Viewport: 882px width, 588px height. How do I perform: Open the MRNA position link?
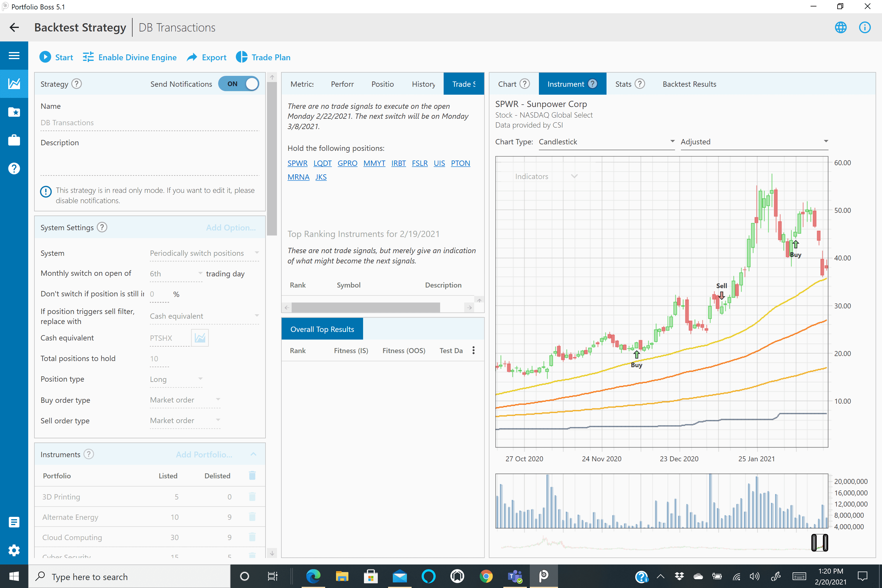[298, 177]
